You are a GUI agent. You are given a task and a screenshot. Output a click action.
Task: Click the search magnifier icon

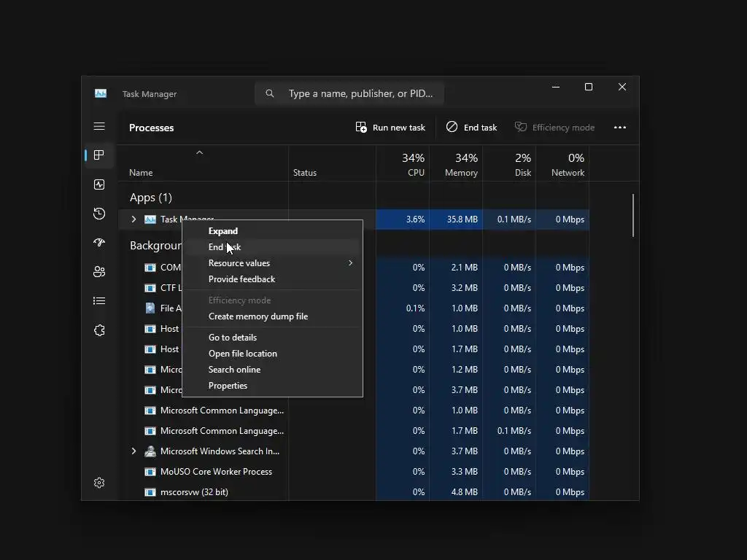coord(270,93)
